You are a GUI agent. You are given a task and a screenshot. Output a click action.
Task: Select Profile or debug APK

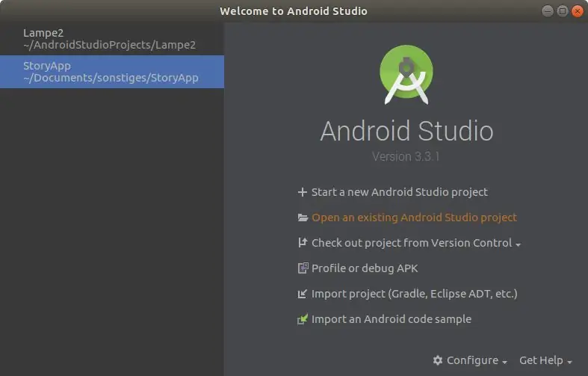[365, 268]
